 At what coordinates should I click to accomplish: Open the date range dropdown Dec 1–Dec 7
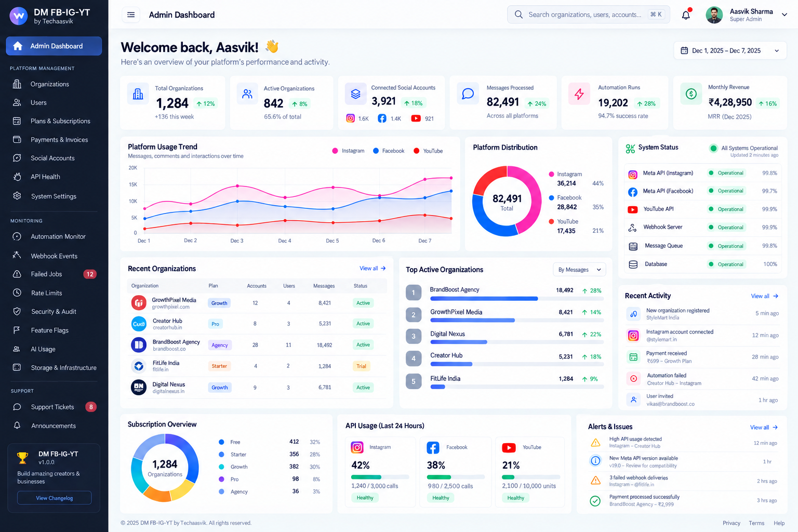pos(730,50)
